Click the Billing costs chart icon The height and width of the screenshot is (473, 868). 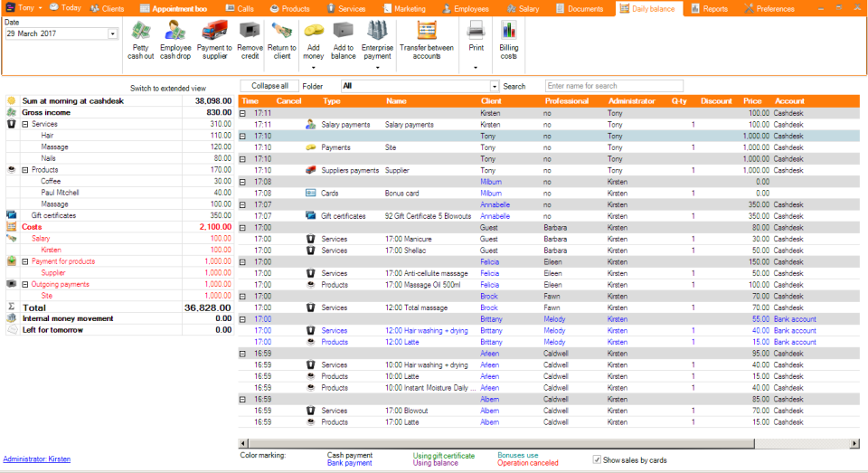[x=508, y=32]
